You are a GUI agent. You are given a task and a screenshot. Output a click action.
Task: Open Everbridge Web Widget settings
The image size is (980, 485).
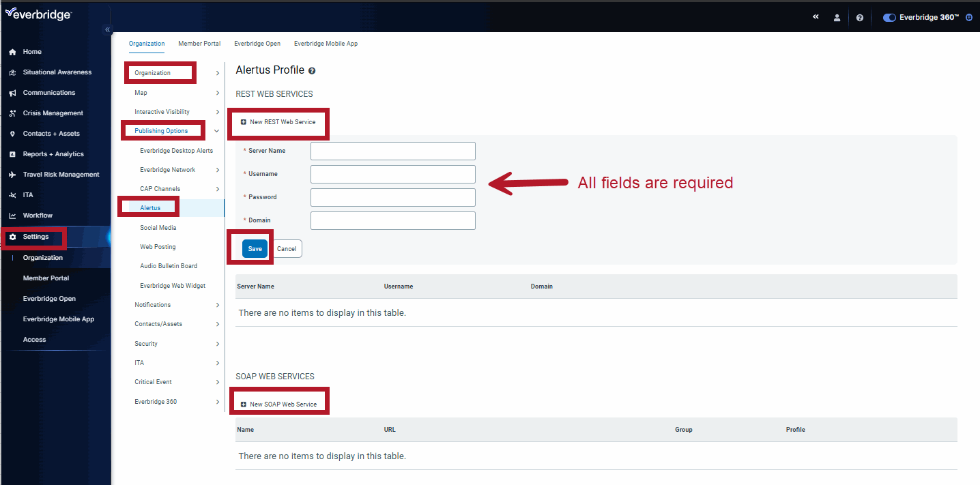pos(173,286)
